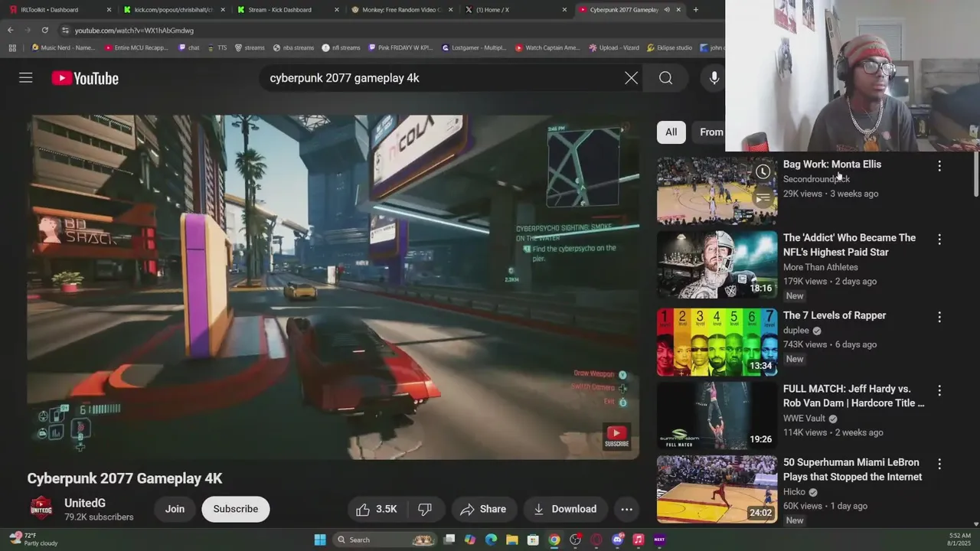Screen dimensions: 980x551
Task: Open options for 50 Superhuman Miami LeBron
Action: pos(939,464)
